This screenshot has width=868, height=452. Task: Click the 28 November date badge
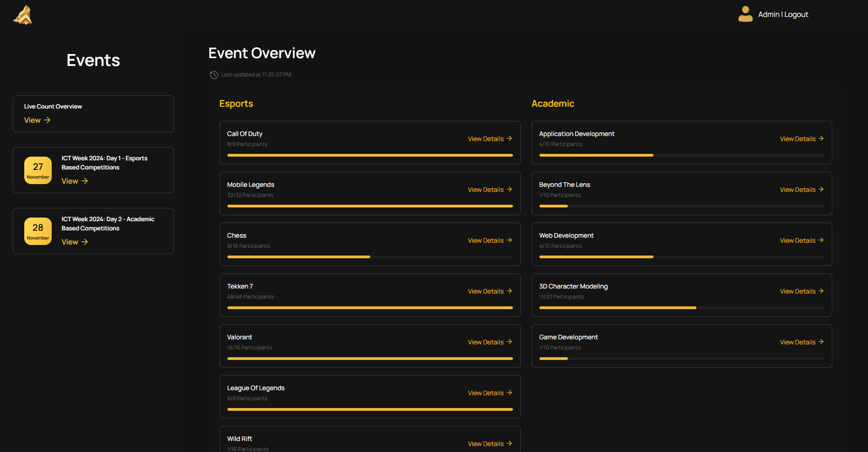(38, 231)
